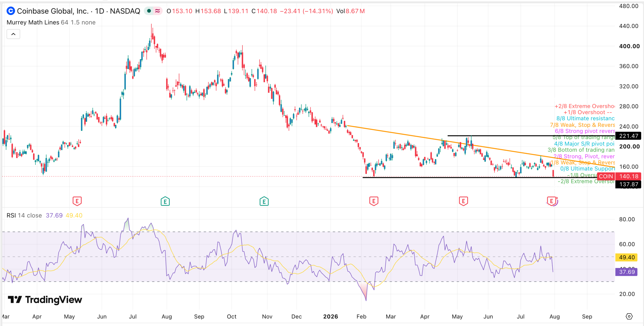Select the Murrey Math Lines indicator legend
This screenshot has height=326, width=644.
(x=51, y=22)
